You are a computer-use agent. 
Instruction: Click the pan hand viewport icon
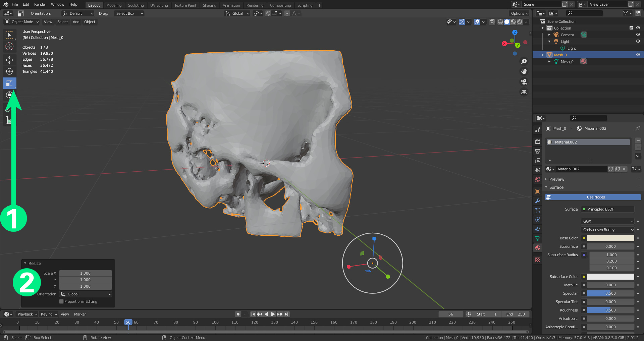tap(524, 71)
